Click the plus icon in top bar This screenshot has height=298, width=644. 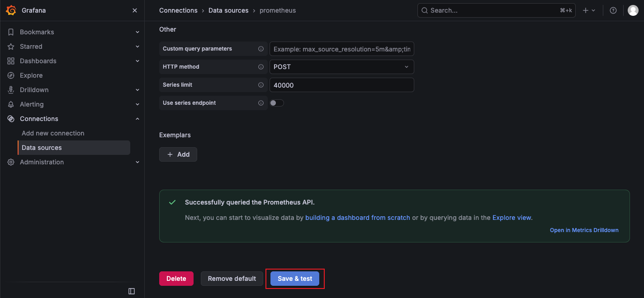586,10
